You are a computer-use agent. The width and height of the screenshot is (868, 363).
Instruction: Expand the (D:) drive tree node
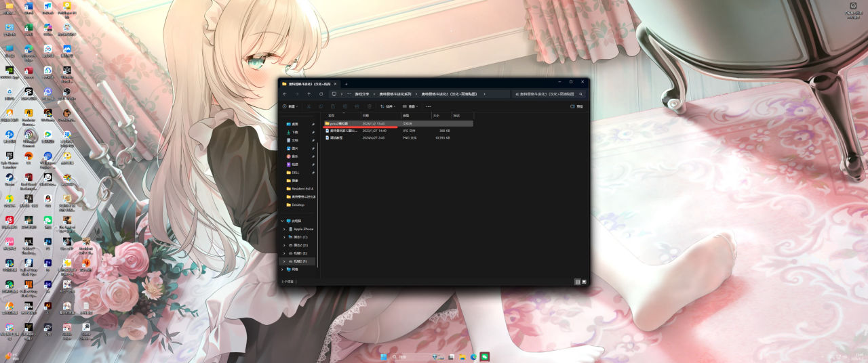[x=284, y=245]
